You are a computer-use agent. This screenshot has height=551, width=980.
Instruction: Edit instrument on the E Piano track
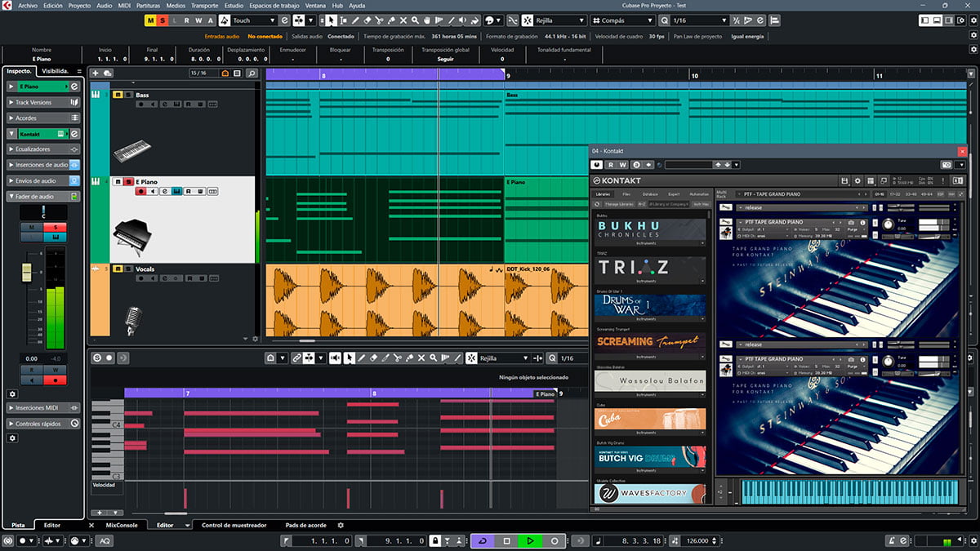tap(176, 192)
